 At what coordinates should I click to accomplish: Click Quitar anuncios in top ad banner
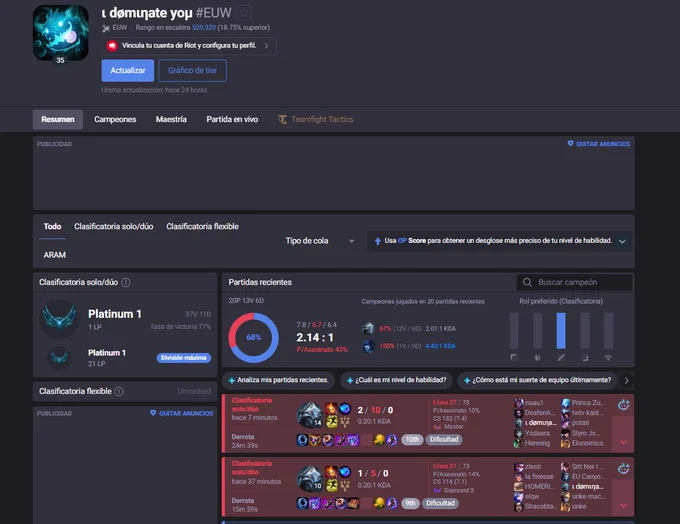pos(599,144)
